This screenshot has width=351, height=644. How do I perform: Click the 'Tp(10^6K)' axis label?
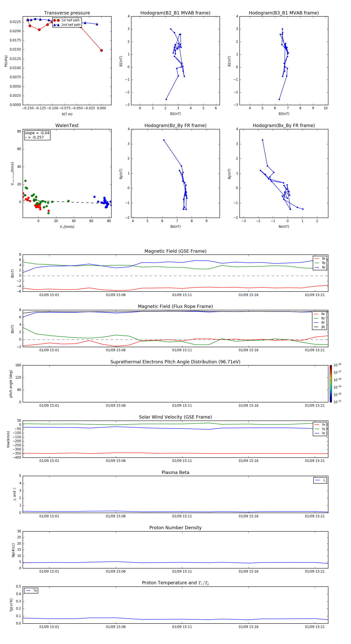click(11, 605)
